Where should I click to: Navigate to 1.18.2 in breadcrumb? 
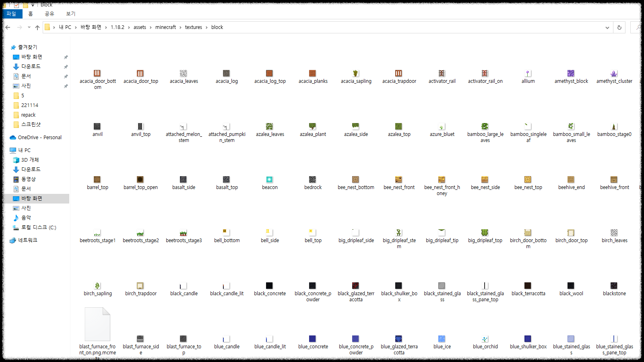click(x=118, y=27)
